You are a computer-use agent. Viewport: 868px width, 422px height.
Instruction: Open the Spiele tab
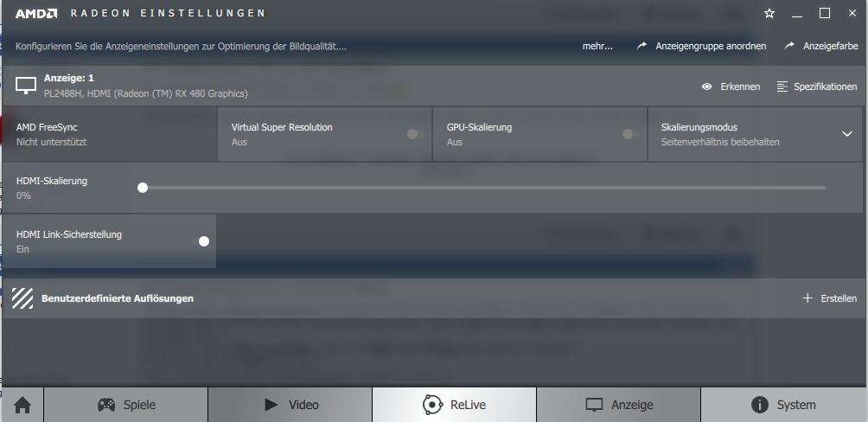click(126, 405)
